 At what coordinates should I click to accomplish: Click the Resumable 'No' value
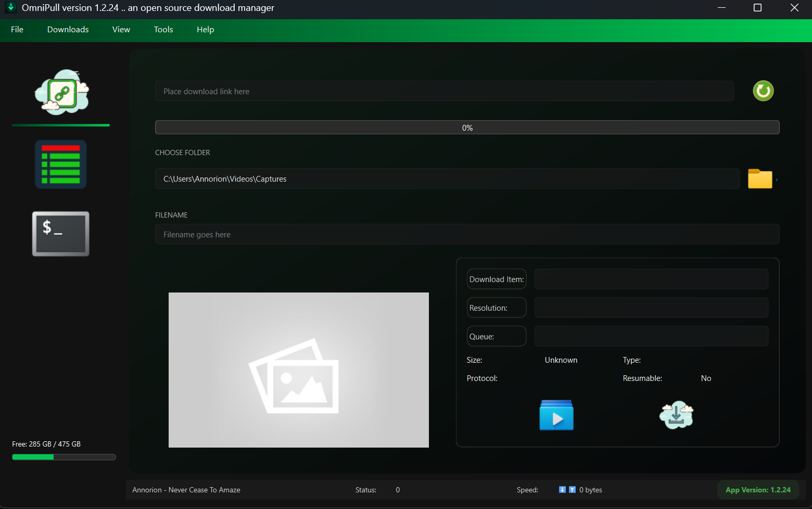706,378
